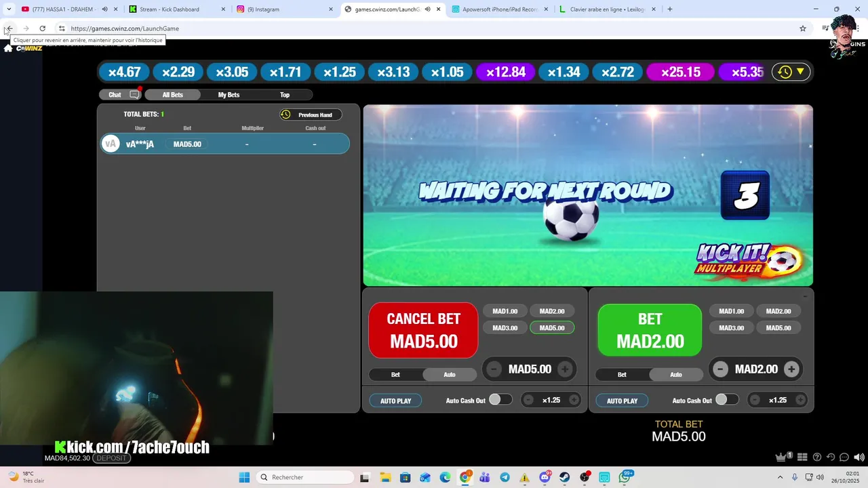
Task: Open Telegram from the taskbar
Action: [505, 477]
